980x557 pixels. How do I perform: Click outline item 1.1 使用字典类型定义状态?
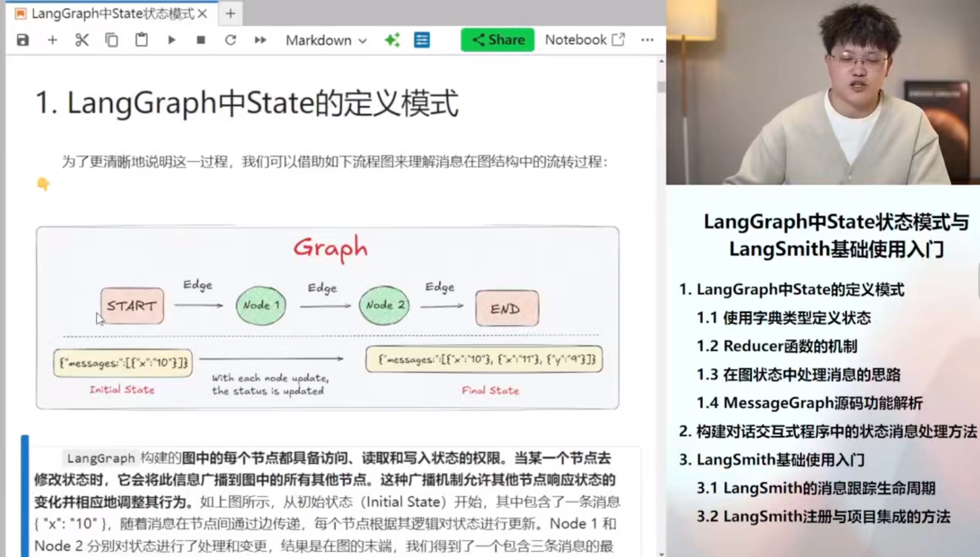783,318
